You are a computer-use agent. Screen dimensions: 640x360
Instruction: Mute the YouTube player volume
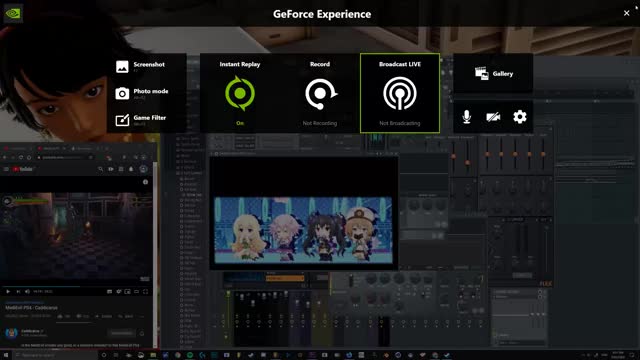pos(27,291)
